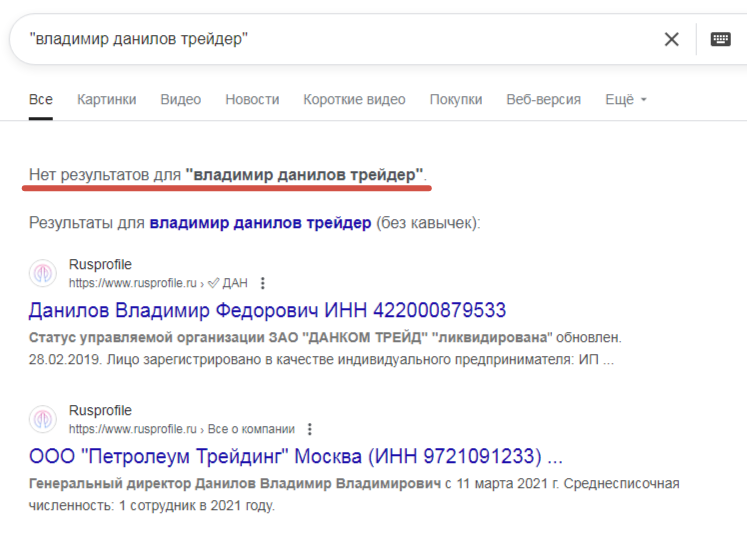This screenshot has height=539, width=747.
Task: Open the on-screen keyboard icon
Action: 720,39
